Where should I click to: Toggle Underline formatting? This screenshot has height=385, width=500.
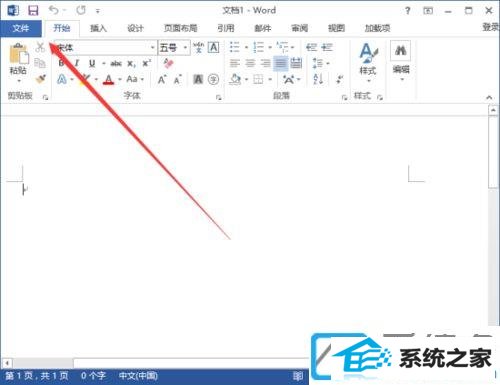[x=92, y=63]
